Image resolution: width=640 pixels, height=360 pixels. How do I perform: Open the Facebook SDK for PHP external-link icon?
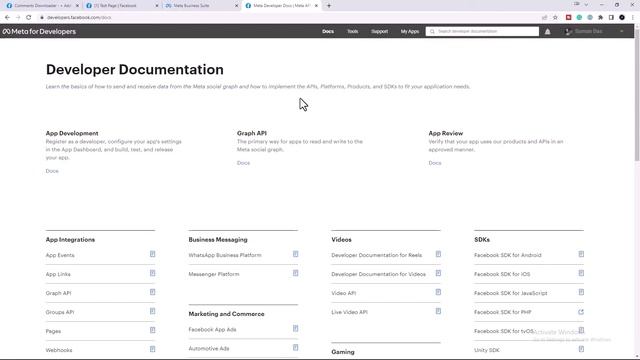pyautogui.click(x=581, y=312)
